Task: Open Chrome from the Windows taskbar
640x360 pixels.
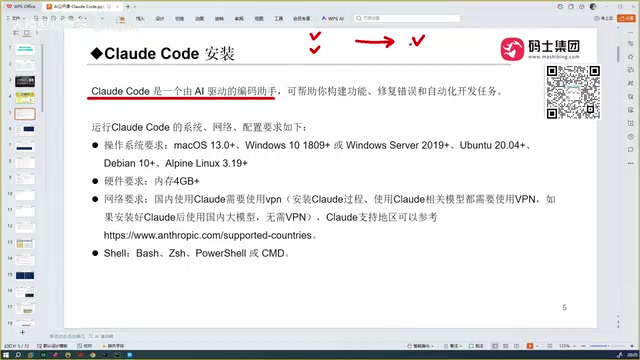Action: pos(93,355)
